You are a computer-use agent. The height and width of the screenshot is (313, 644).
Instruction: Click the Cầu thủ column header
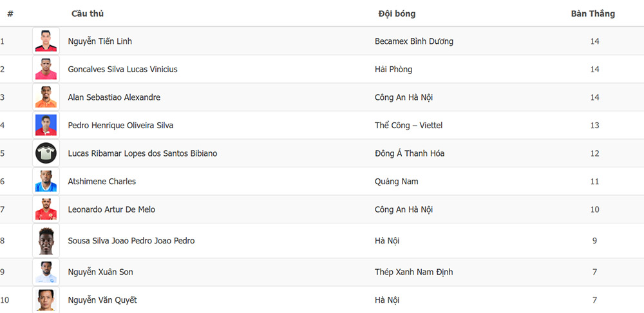tap(88, 14)
